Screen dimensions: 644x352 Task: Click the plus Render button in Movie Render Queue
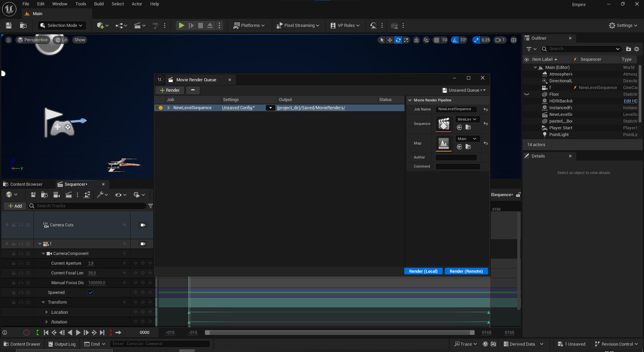[170, 90]
